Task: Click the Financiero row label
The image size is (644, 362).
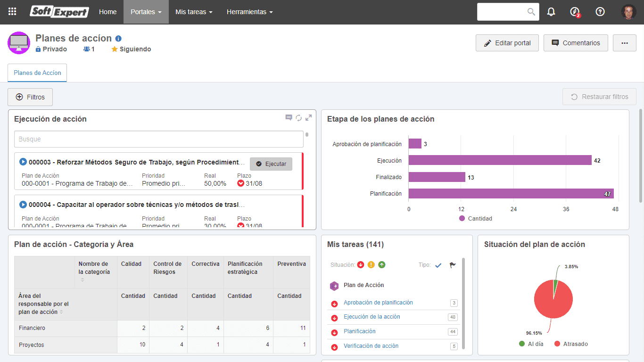Action: [x=32, y=328]
